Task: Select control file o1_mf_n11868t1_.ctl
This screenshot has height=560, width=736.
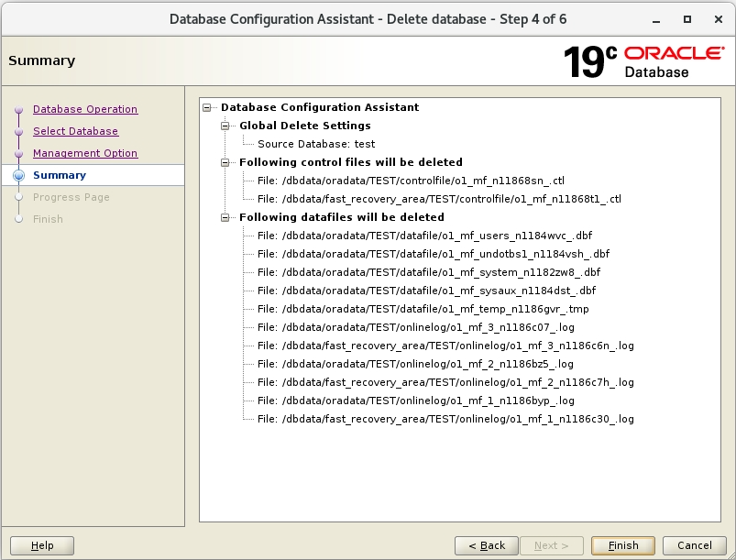Action: coord(439,199)
